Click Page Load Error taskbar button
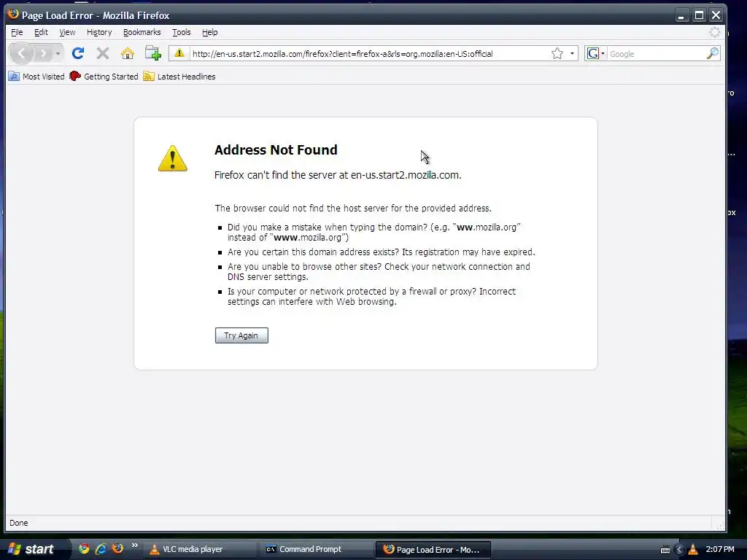This screenshot has height=560, width=747. (433, 550)
